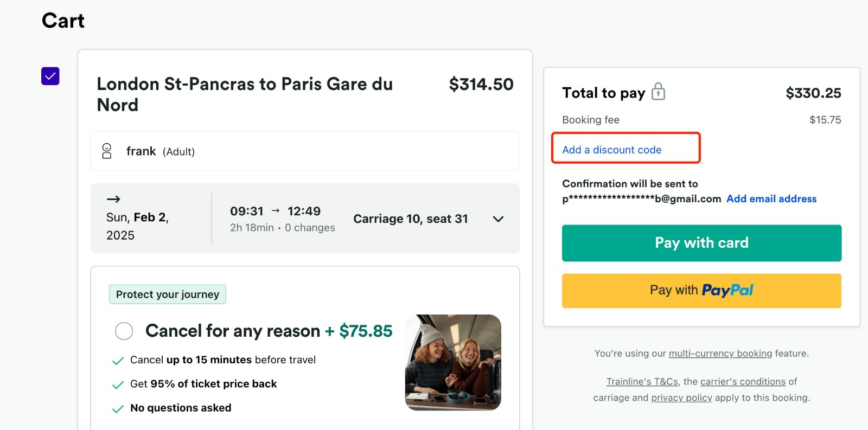Screen dimensions: 868x430
Task: Open Trainline's T&Cs
Action: [642, 381]
